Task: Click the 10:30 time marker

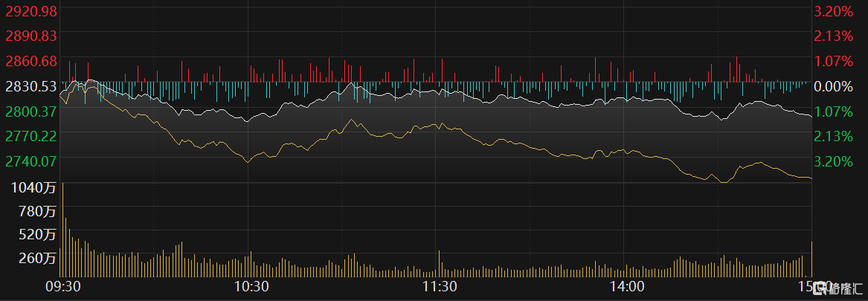Action: (253, 287)
